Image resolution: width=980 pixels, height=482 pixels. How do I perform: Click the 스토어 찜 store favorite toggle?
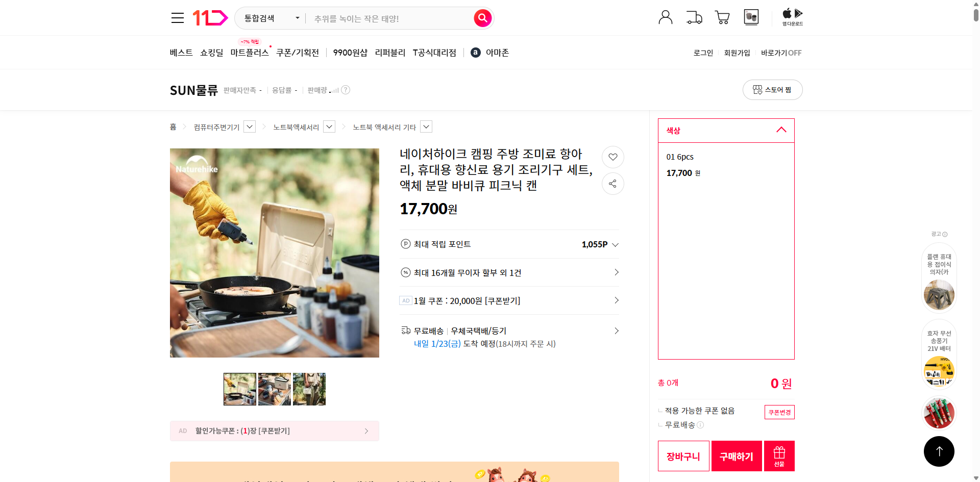click(x=772, y=89)
